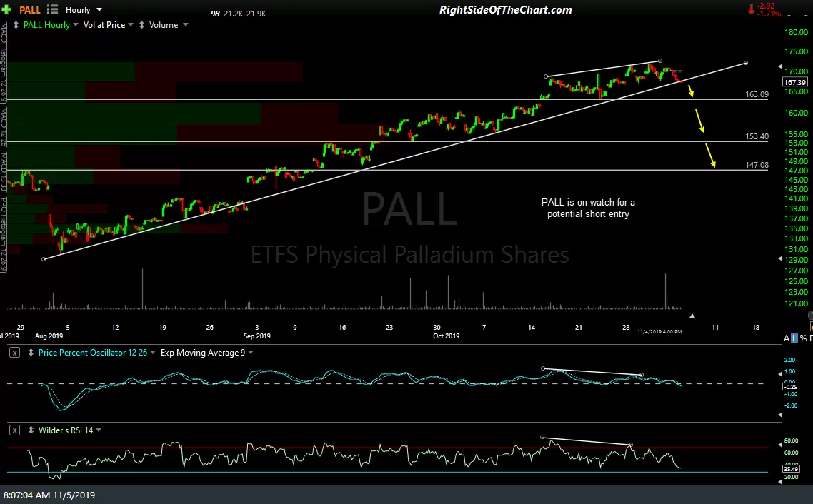Screen dimensions: 813x504
Task: Click the 'PALL is on watch' text note
Action: (588, 208)
